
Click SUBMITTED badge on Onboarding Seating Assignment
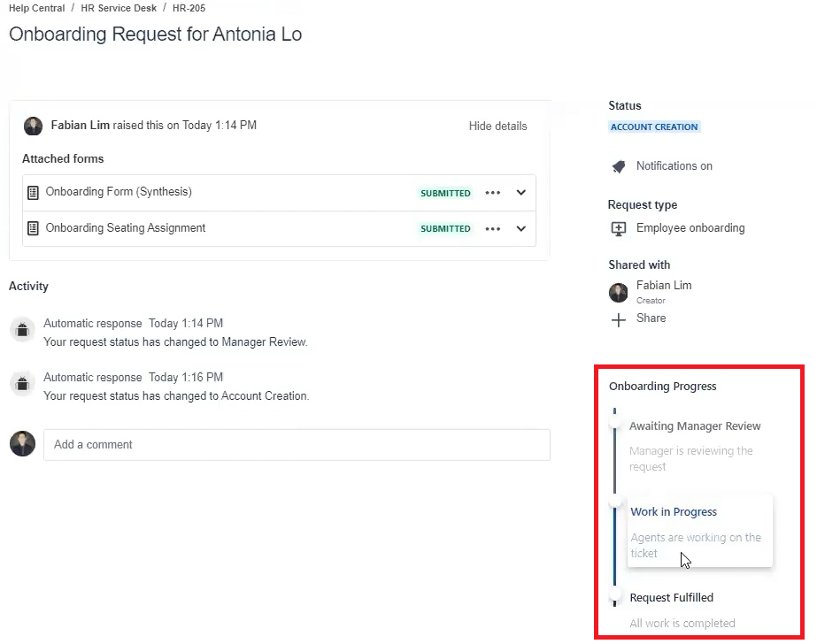(x=445, y=228)
